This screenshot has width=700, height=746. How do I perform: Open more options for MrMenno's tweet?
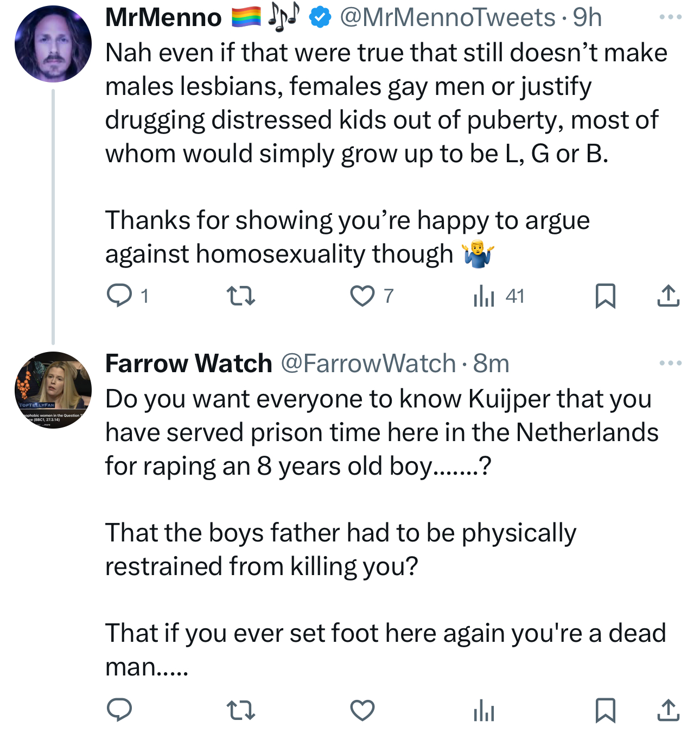click(x=670, y=17)
